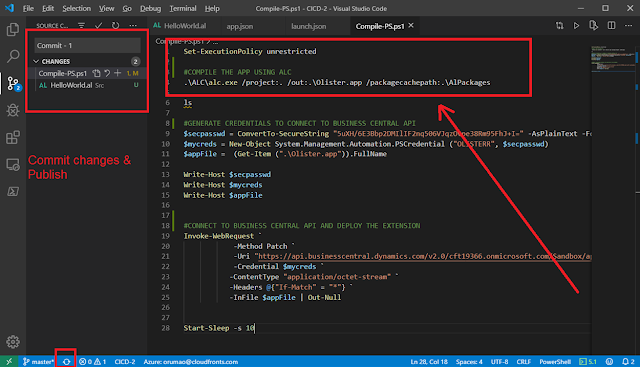This screenshot has width=640, height=367.
Task: Change encoding via UTF-8 indicator
Action: click(x=499, y=362)
